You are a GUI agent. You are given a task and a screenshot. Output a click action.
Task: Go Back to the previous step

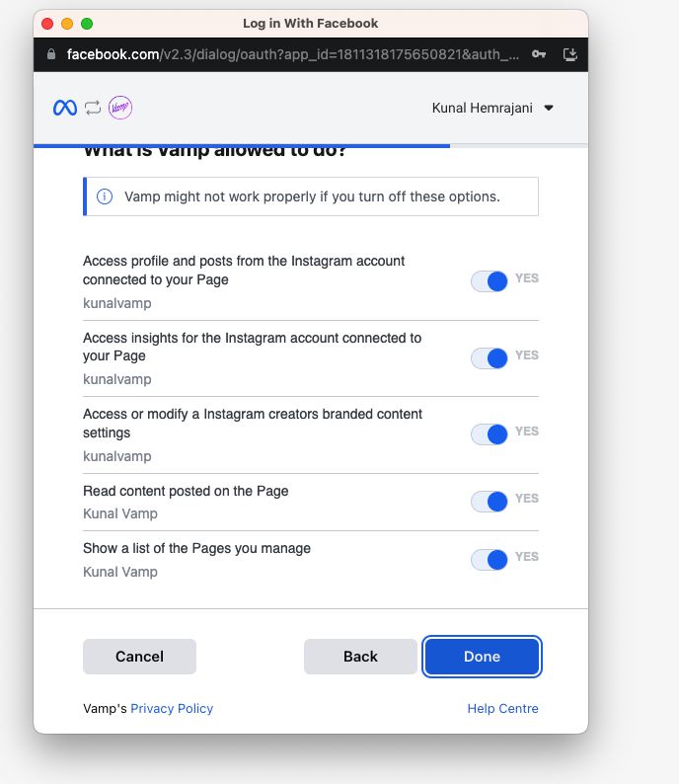360,657
